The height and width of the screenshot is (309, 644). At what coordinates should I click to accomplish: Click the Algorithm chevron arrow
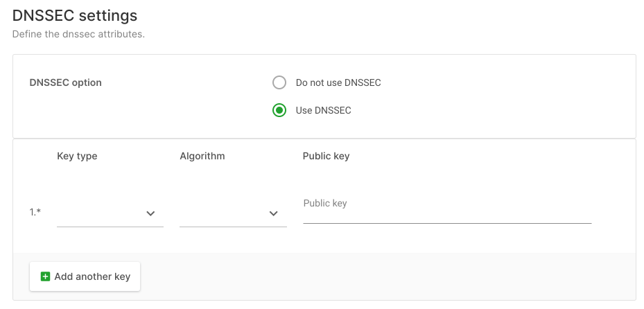click(x=274, y=213)
